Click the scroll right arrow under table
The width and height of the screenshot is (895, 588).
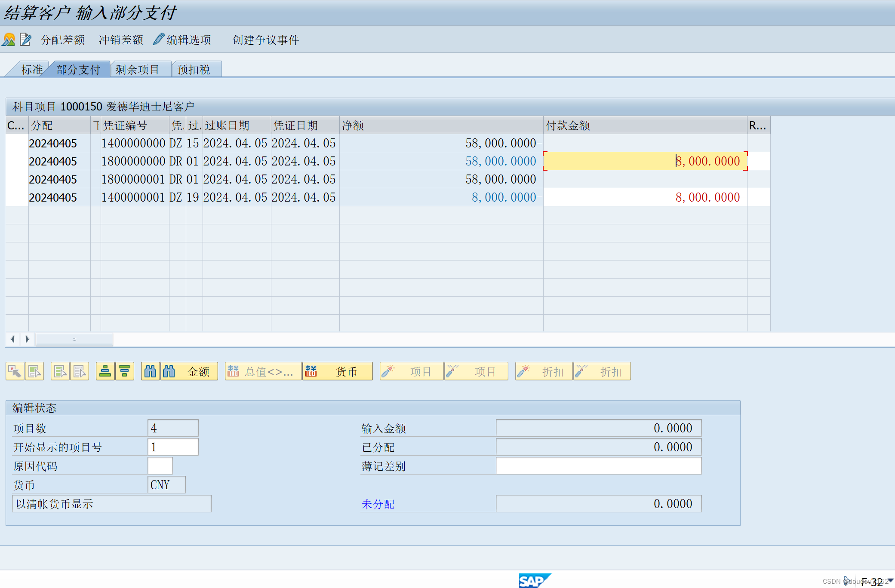click(x=27, y=339)
